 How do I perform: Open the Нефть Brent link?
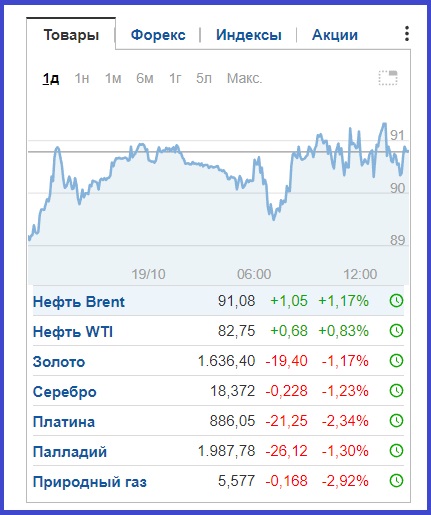pyautogui.click(x=79, y=302)
